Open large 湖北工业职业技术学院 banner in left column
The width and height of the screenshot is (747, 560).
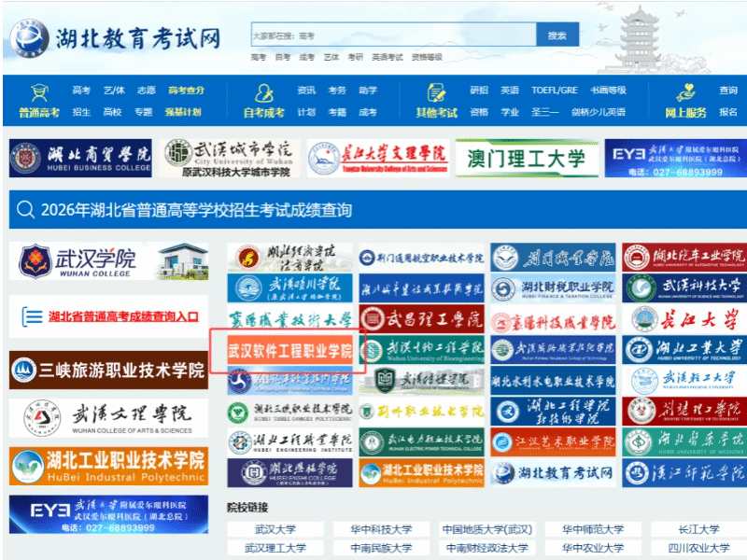tap(108, 466)
